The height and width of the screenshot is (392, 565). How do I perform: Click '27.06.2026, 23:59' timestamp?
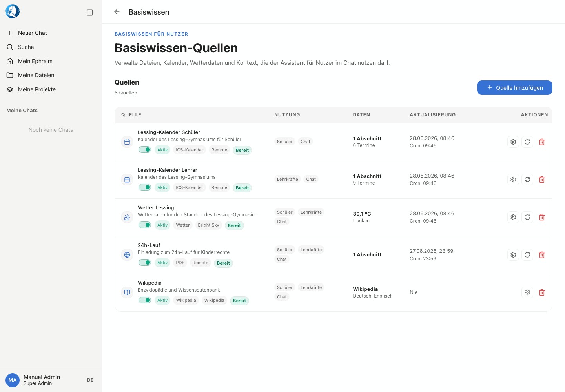[x=432, y=251]
